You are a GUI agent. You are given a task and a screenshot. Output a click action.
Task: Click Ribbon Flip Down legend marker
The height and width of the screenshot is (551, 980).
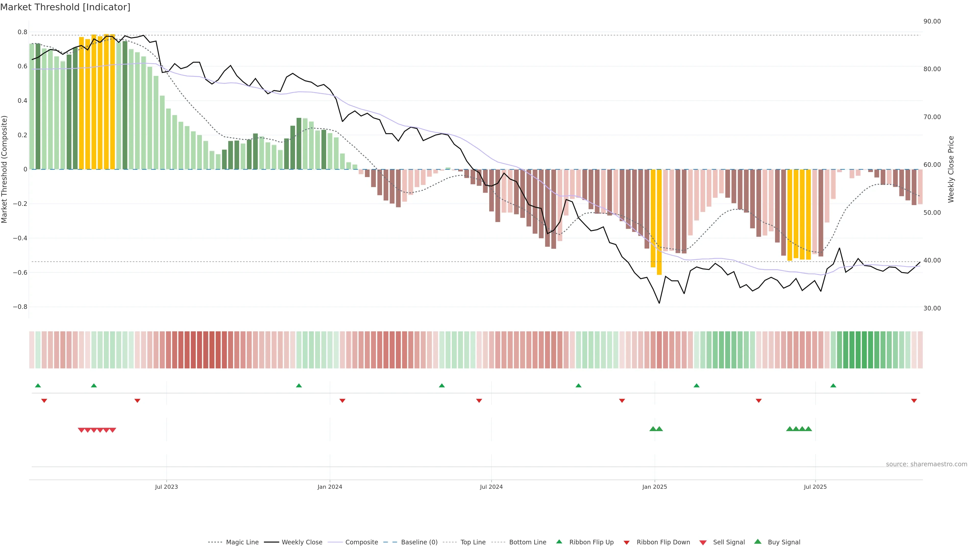point(626,542)
